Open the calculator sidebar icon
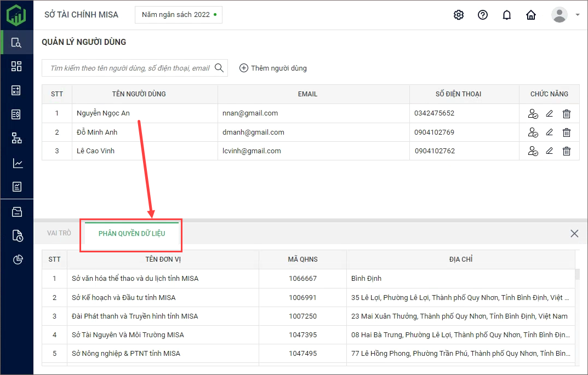Screen dimensions: 588x375 (16, 90)
